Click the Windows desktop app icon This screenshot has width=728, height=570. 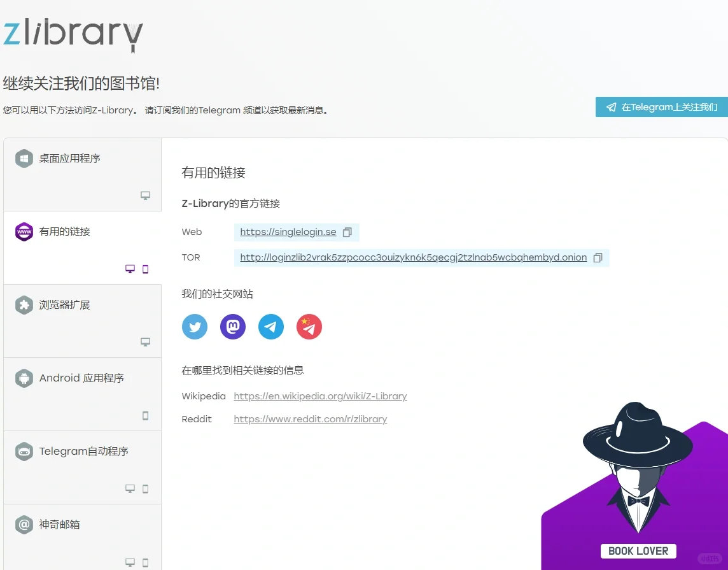[x=24, y=159]
